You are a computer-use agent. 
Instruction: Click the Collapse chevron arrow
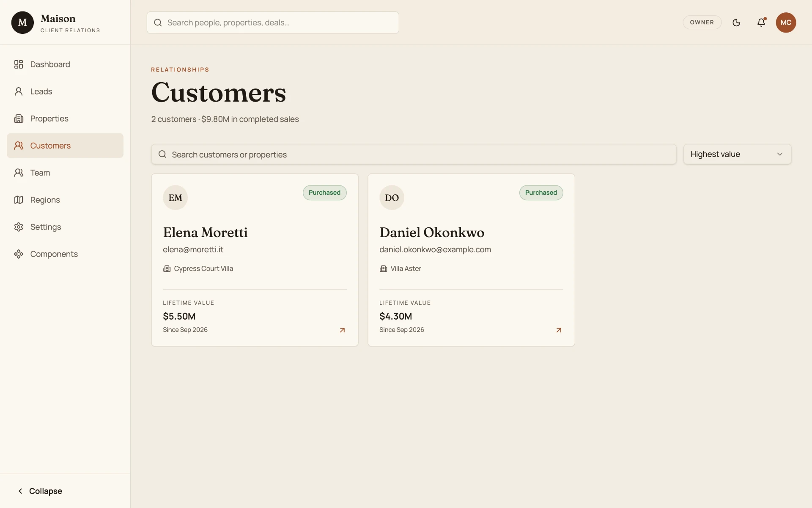tap(20, 491)
